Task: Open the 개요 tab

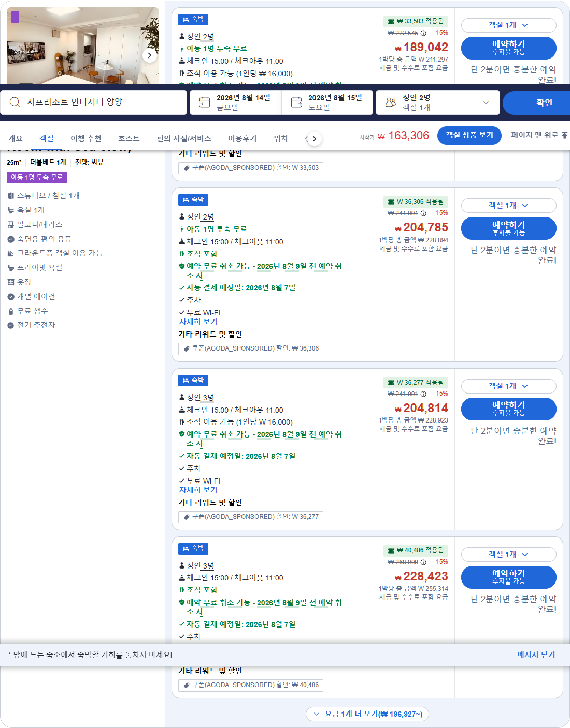Action: pyautogui.click(x=15, y=138)
